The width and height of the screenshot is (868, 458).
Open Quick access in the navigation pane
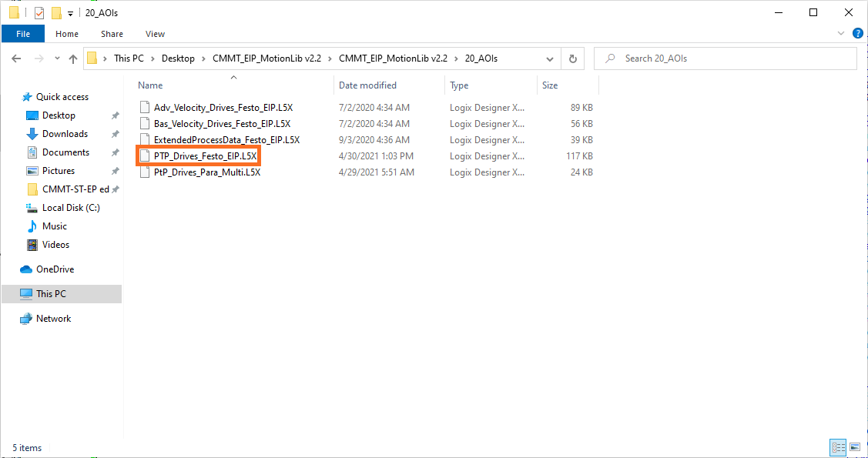pyautogui.click(x=62, y=97)
